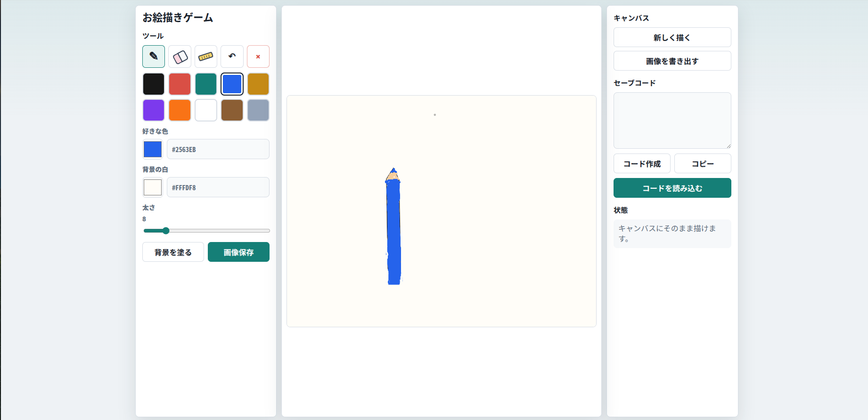Click inside the セーブコード text area
Screen dimensions: 868x420
click(672, 121)
